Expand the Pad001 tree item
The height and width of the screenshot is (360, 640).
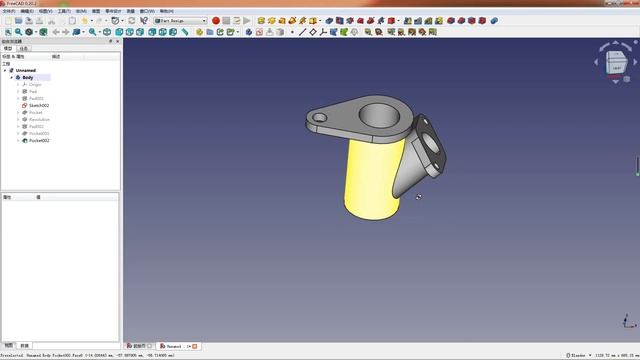(18, 98)
